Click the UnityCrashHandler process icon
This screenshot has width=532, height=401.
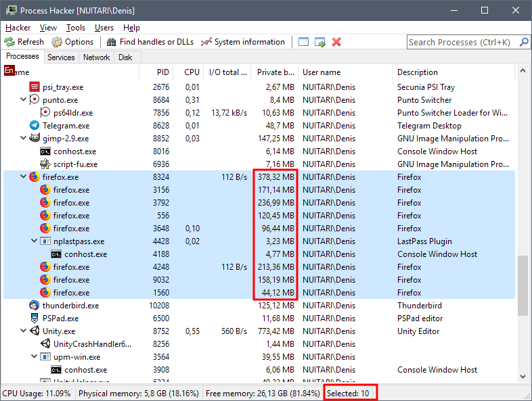[x=45, y=344]
